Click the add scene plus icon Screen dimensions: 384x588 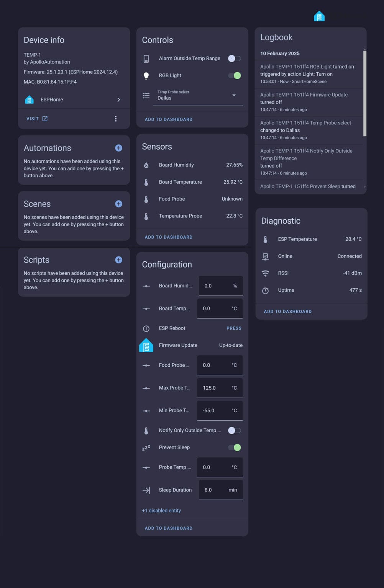pyautogui.click(x=118, y=204)
